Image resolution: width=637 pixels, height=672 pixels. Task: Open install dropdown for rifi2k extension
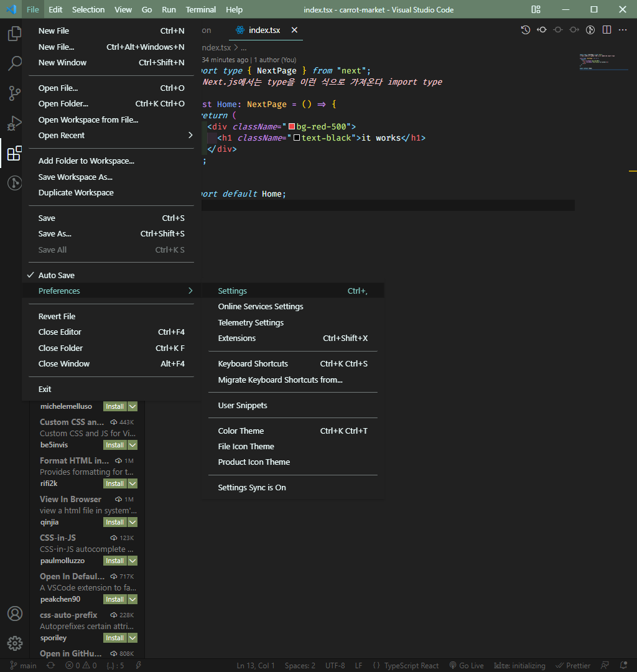[133, 483]
